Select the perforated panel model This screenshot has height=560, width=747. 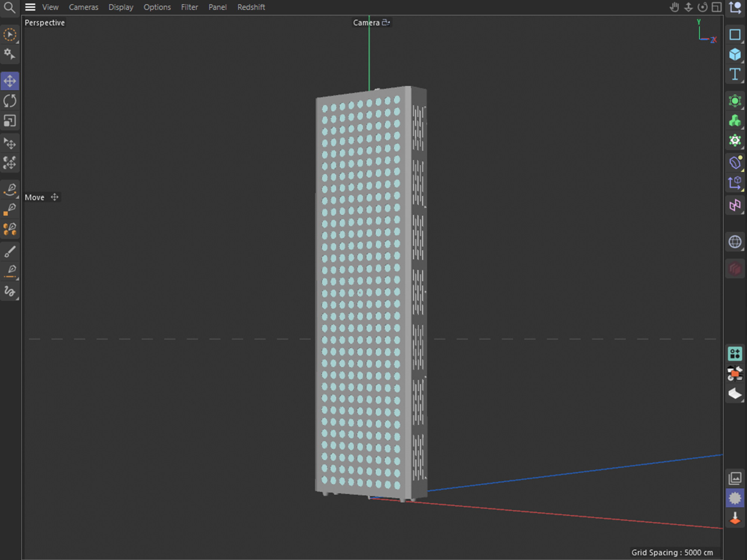[371, 293]
